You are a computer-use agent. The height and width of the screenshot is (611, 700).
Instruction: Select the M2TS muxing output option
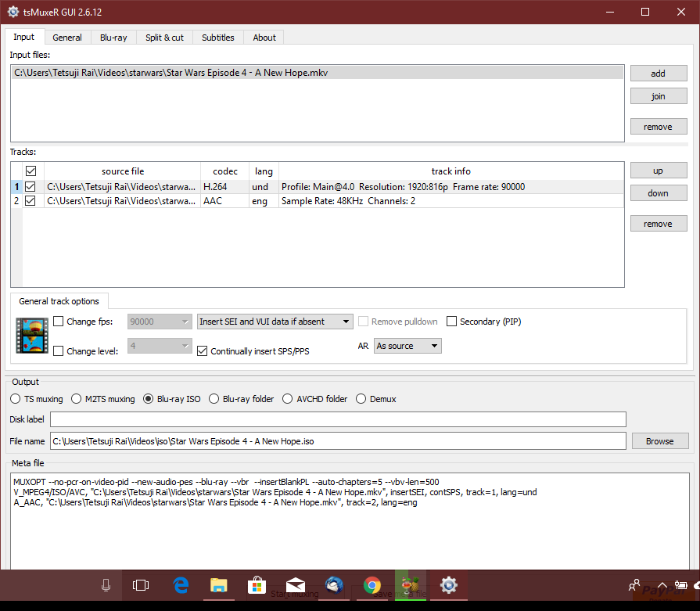tap(76, 399)
